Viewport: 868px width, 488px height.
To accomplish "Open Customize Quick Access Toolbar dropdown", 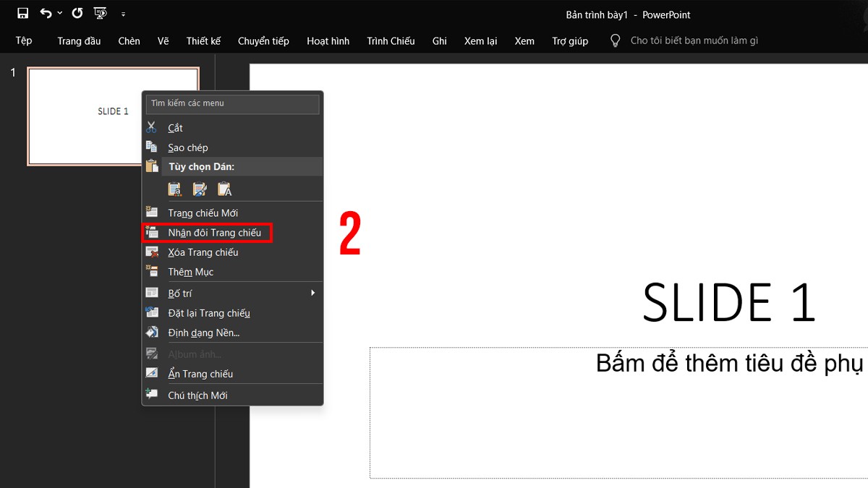I will point(123,14).
